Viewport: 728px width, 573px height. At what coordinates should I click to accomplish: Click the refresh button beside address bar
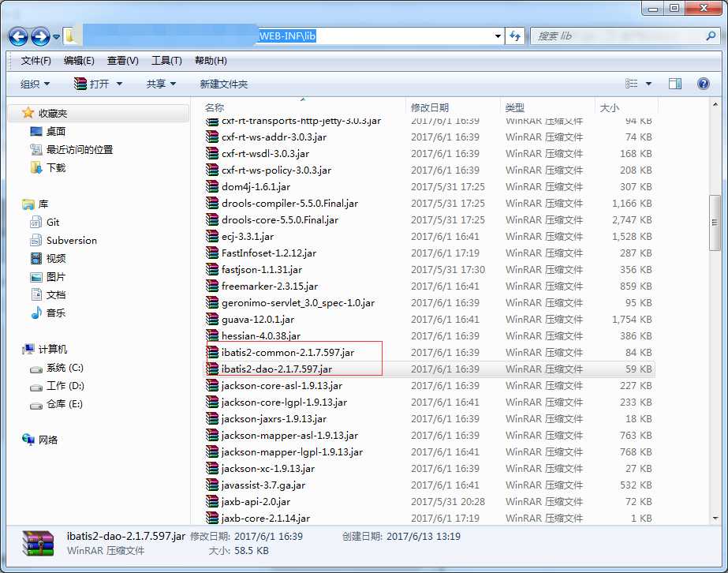tap(515, 36)
